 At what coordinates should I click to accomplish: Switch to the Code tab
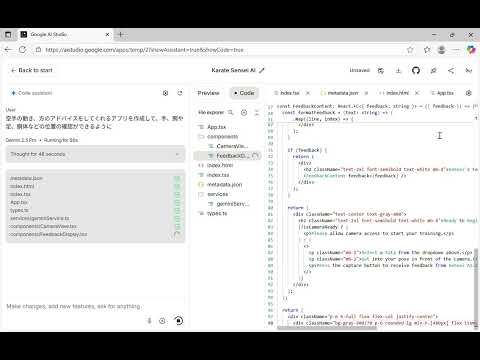[244, 93]
